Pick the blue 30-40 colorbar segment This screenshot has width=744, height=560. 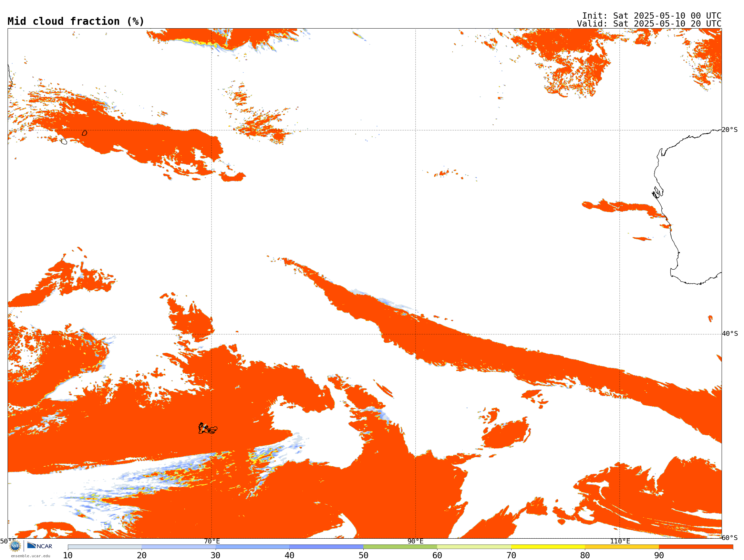click(x=252, y=547)
